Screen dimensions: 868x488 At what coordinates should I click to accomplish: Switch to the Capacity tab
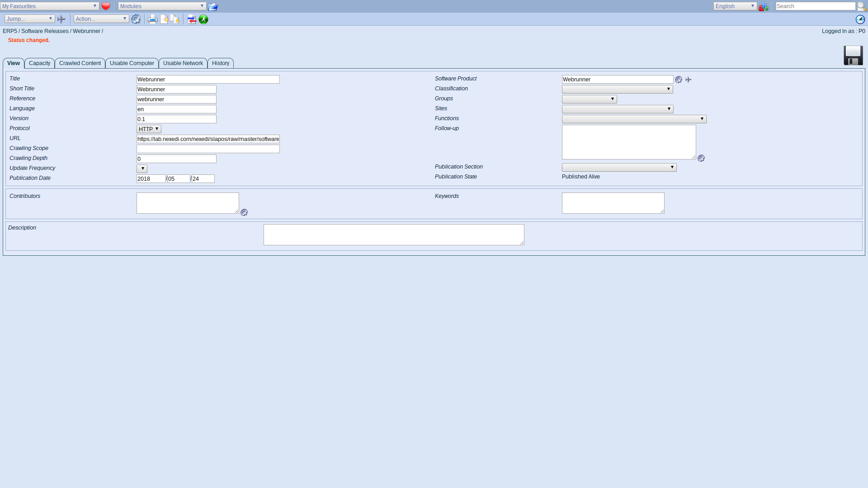(x=39, y=63)
